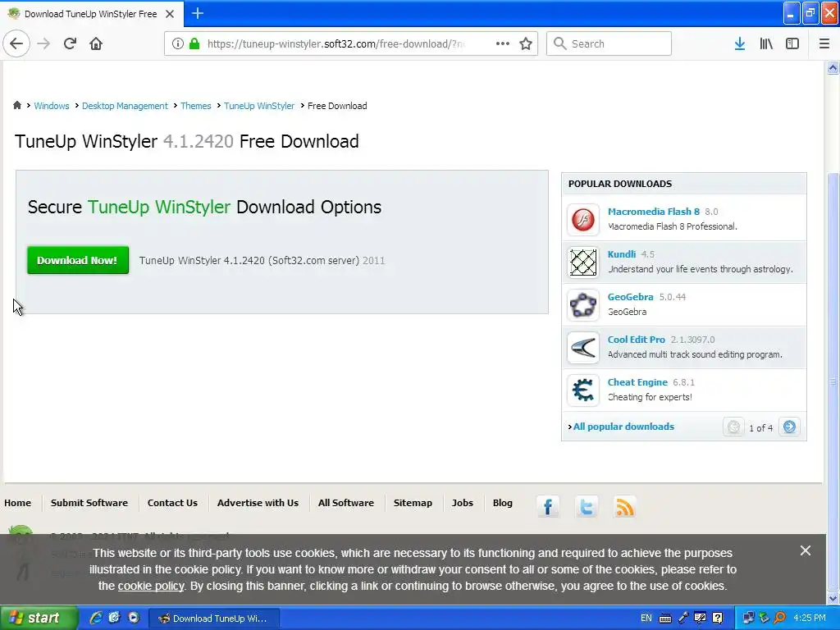Viewport: 840px width, 630px height.
Task: Open the Sitemap footer link
Action: [x=413, y=503]
